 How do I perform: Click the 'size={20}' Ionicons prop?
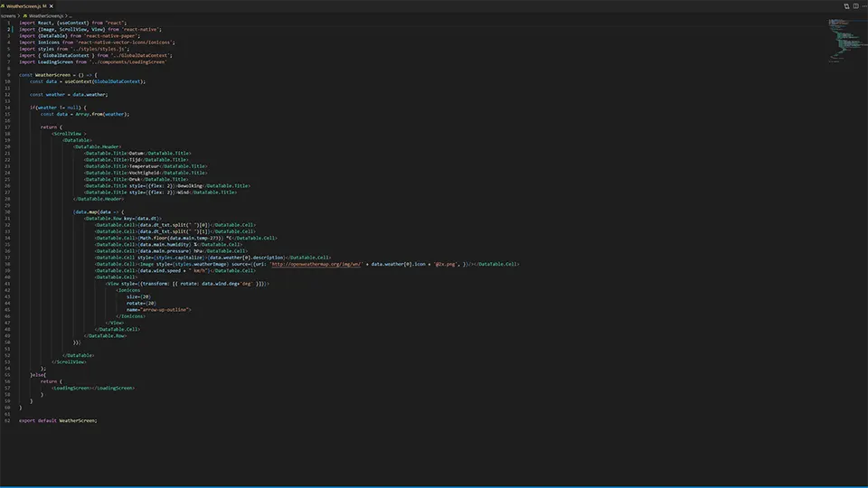point(138,296)
